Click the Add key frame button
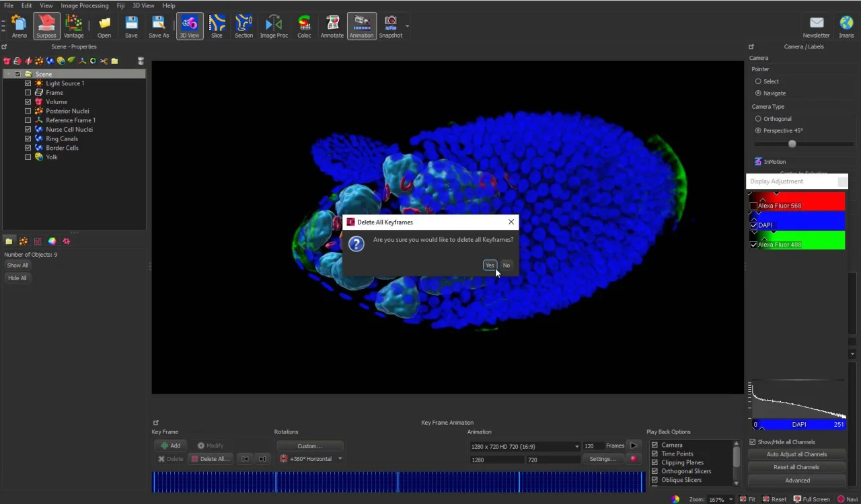This screenshot has height=504, width=861. tap(171, 446)
